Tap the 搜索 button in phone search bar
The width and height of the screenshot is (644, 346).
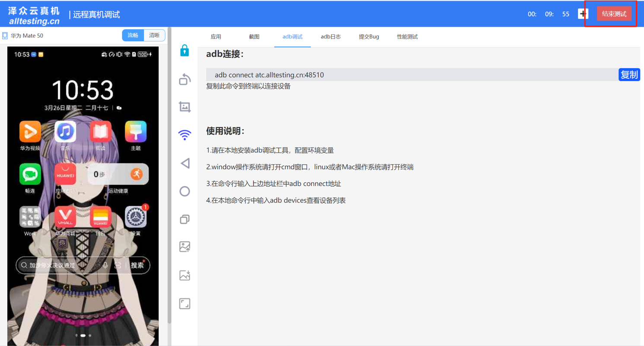(137, 265)
